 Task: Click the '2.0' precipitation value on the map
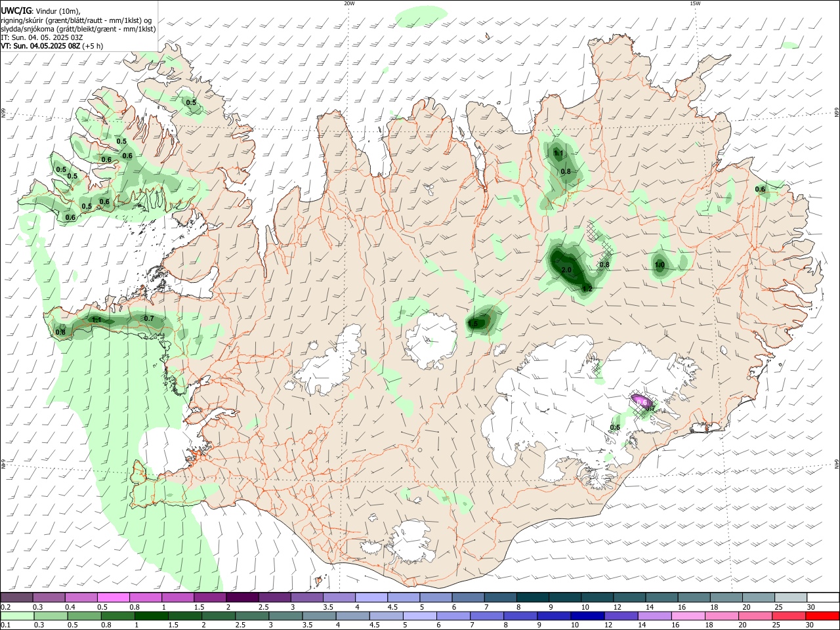pos(567,270)
